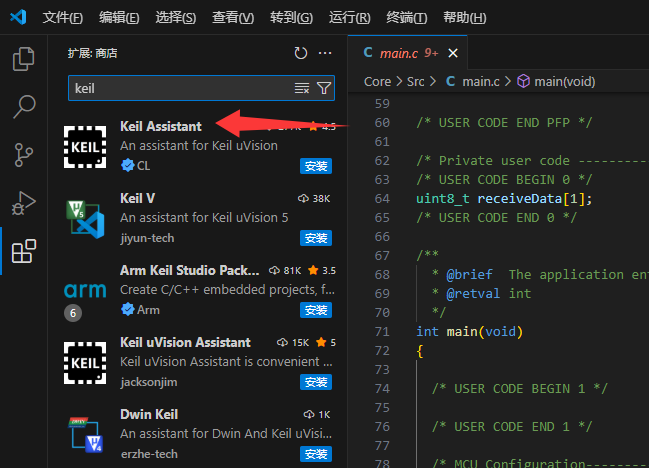Install the Keil V extension

click(x=316, y=238)
